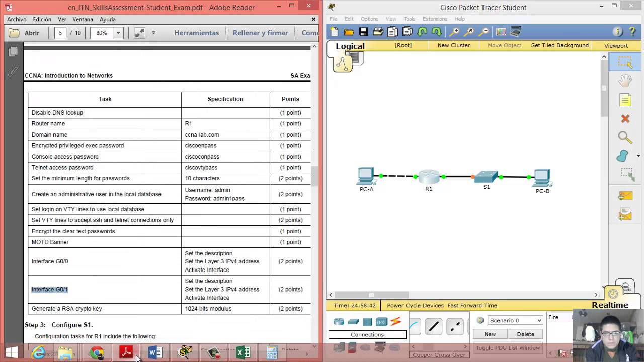Click the Undo green arrow icon
This screenshot has height=362, width=644.
pyautogui.click(x=422, y=32)
